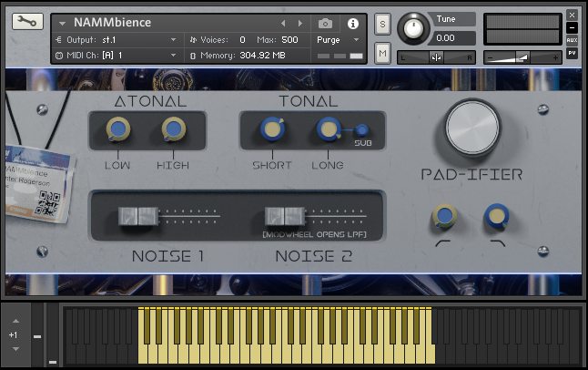Image resolution: width=588 pixels, height=370 pixels.
Task: Go to previous instrument with left arrow
Action: point(283,24)
